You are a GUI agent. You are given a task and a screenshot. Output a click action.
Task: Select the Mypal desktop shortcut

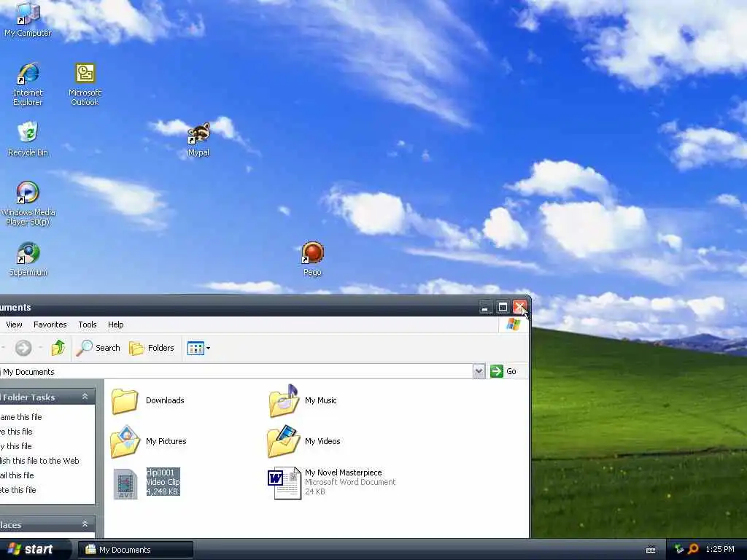[198, 139]
